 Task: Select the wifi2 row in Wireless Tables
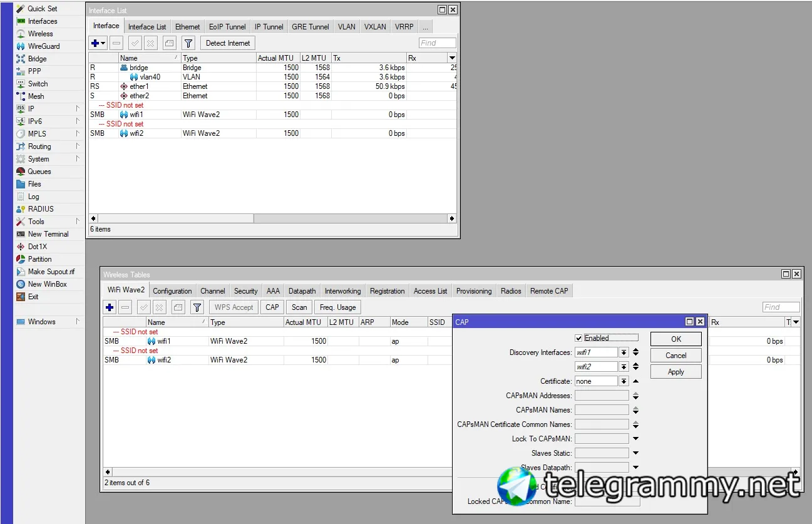pyautogui.click(x=277, y=360)
